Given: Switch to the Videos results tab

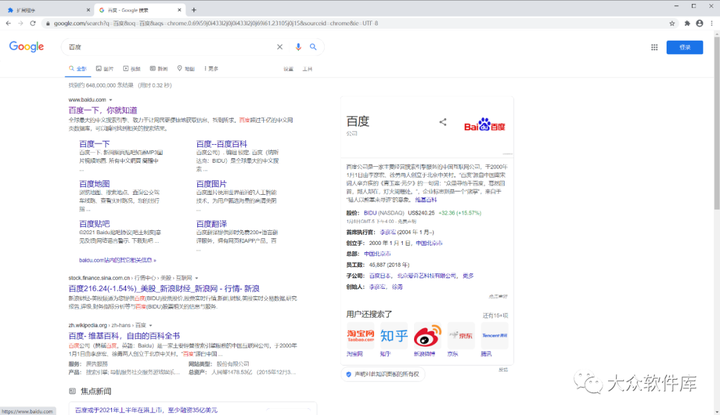Looking at the screenshot, I should click(132, 68).
